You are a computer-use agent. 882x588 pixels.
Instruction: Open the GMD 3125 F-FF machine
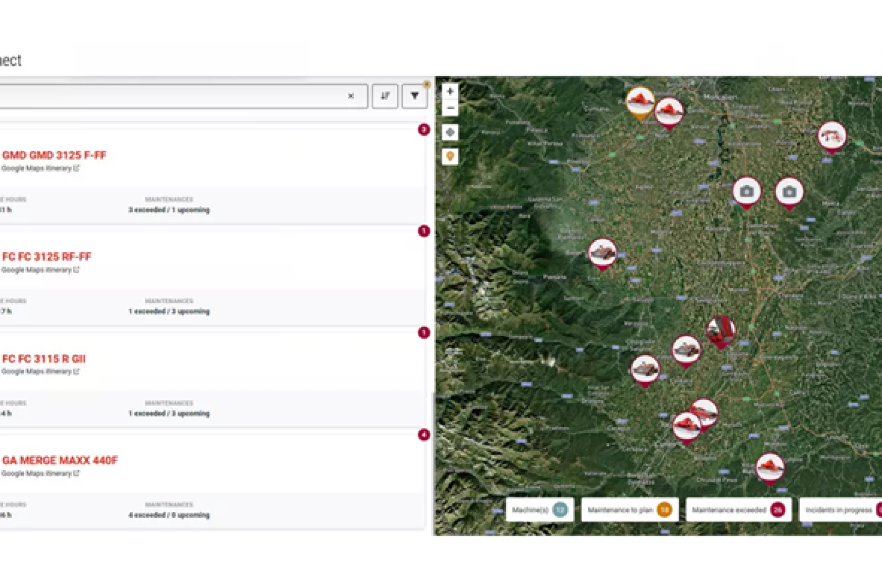click(x=54, y=155)
